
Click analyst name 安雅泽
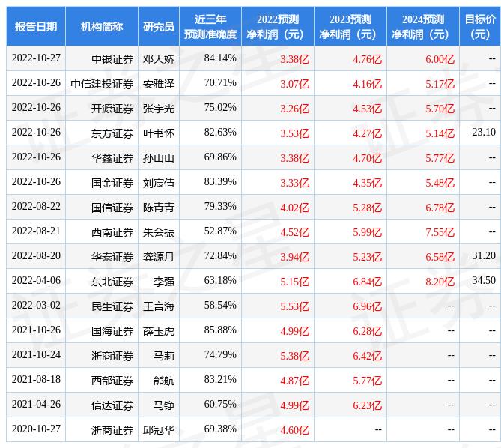[159, 84]
